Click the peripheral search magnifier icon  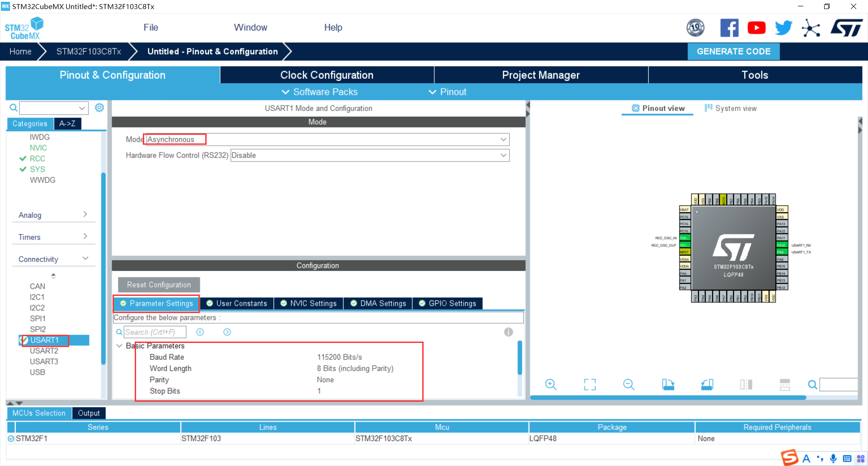[x=14, y=108]
